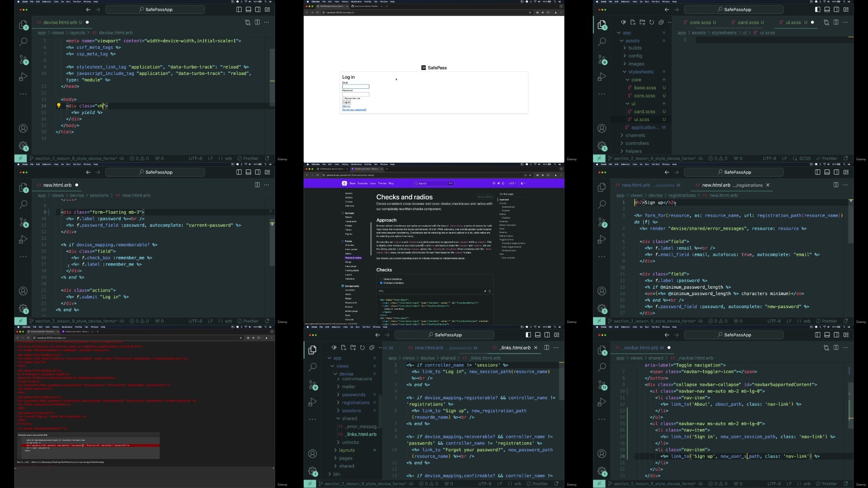Click New File icon in ui.scss window explorer

(x=633, y=22)
